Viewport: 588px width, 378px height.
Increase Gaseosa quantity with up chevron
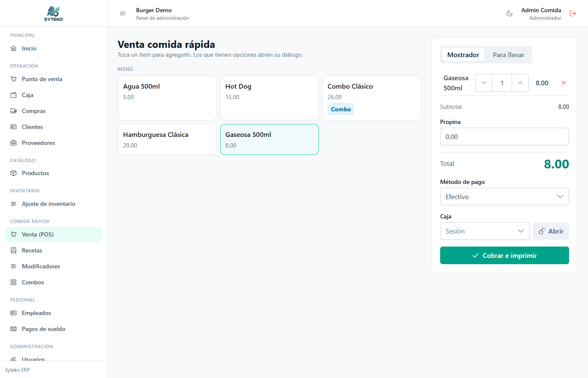coord(520,83)
